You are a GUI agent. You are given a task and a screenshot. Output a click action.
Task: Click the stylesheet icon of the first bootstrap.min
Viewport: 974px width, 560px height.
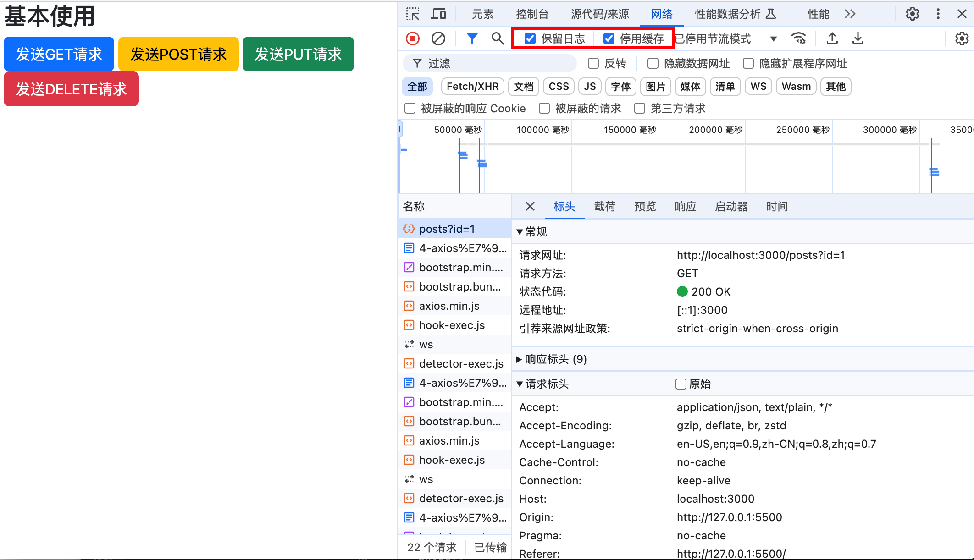(409, 267)
